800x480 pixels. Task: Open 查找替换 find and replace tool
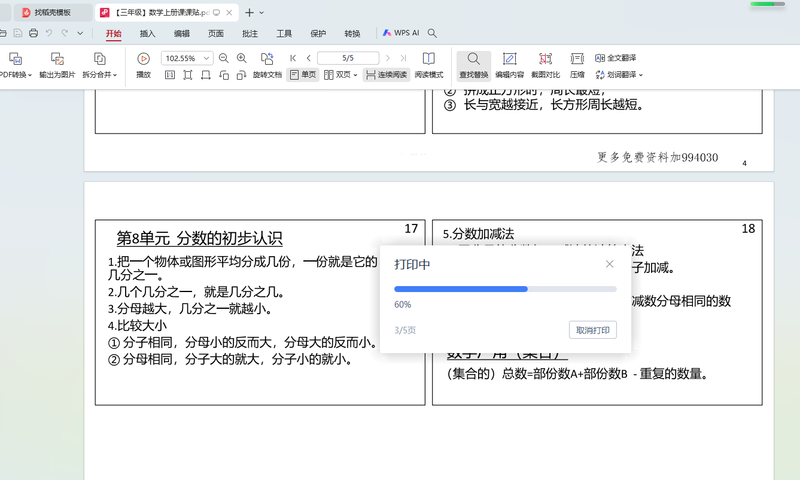point(473,65)
